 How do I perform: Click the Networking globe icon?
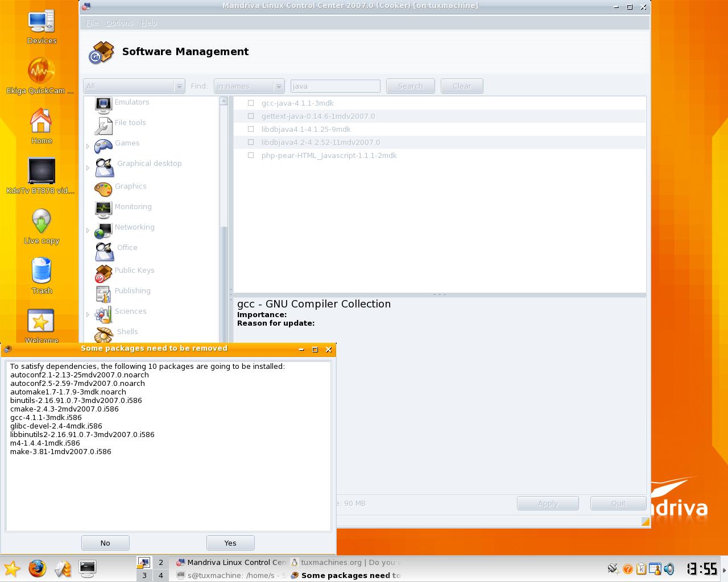[103, 230]
